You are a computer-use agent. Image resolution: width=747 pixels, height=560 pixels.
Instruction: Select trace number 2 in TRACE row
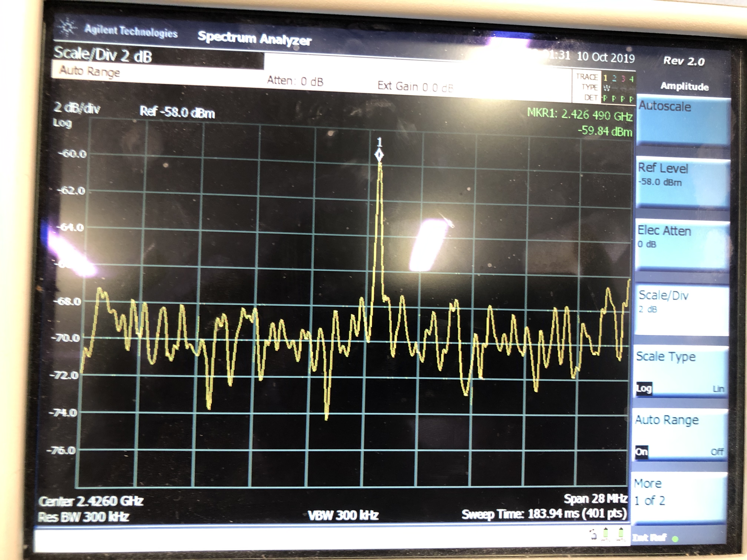[614, 78]
